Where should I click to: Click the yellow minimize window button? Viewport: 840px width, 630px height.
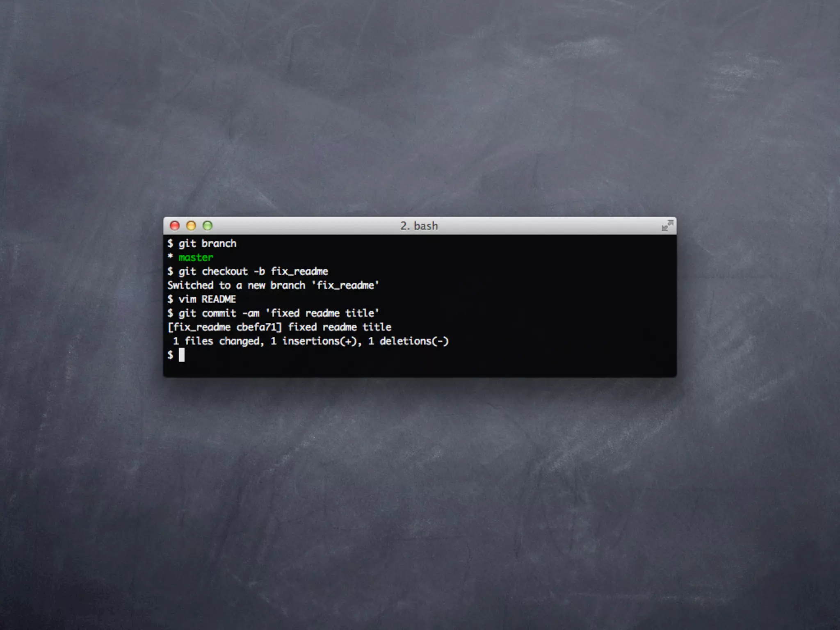191,226
